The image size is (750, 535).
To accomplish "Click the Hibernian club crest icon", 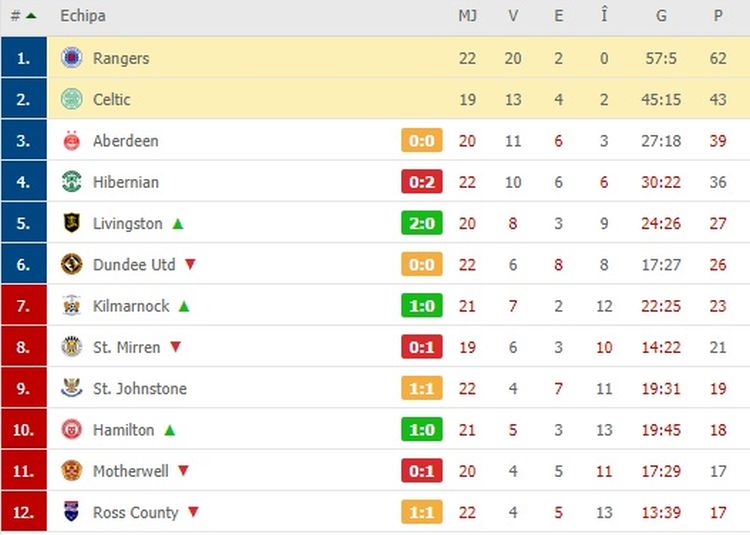I will 71,182.
